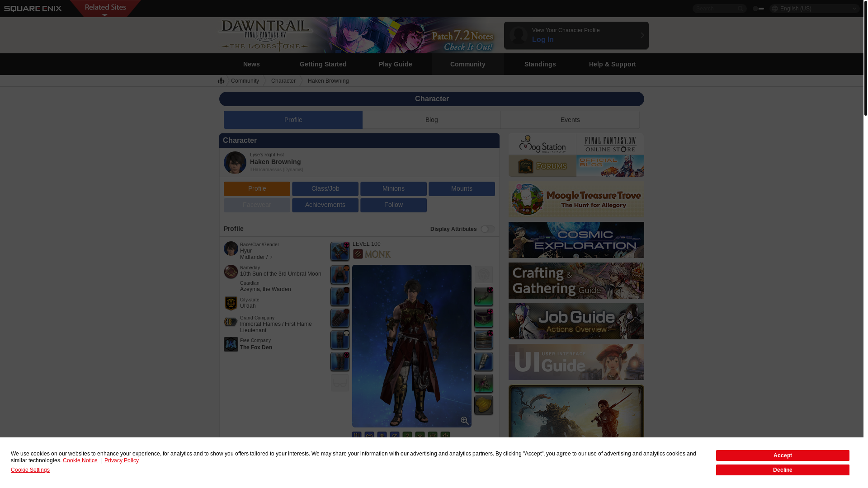Open the Help & Support menu

click(x=613, y=64)
